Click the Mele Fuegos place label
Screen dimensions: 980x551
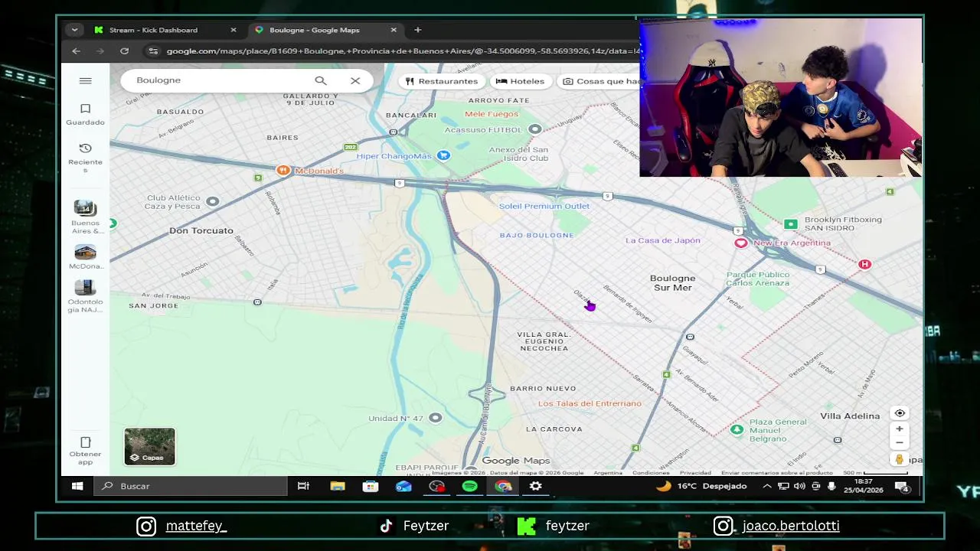[x=492, y=114]
